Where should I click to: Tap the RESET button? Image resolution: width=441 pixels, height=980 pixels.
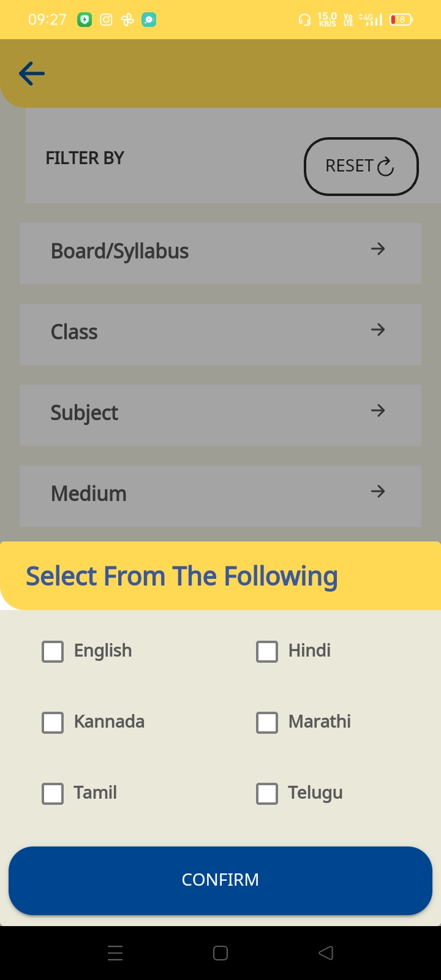pyautogui.click(x=361, y=167)
